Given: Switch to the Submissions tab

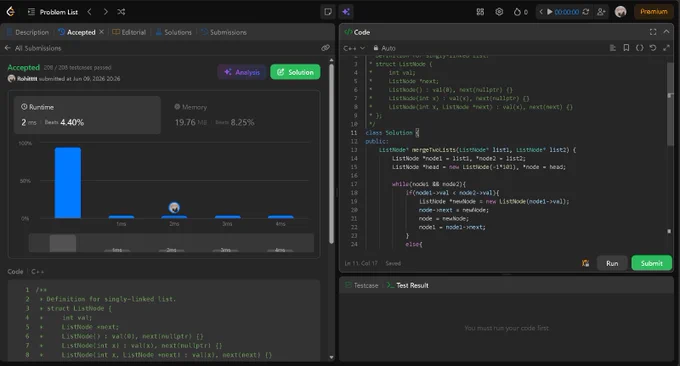Looking at the screenshot, I should coord(224,32).
